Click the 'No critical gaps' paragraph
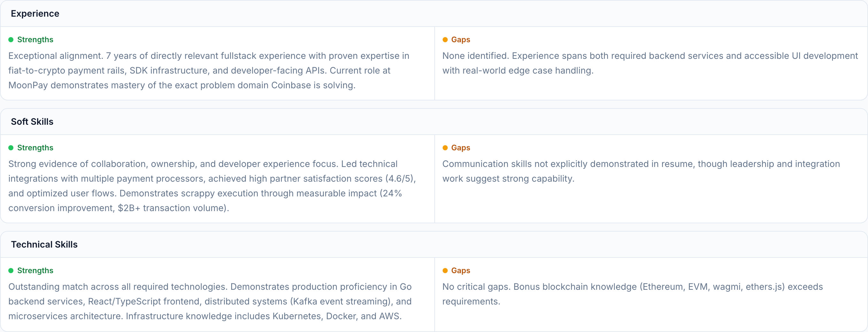 point(632,294)
